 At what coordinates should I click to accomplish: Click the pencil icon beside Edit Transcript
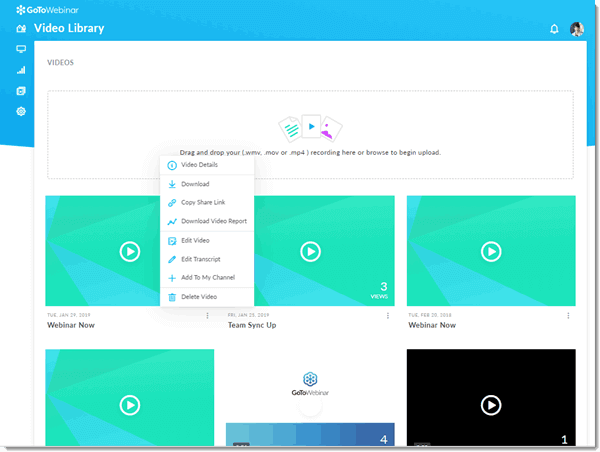[x=172, y=259]
